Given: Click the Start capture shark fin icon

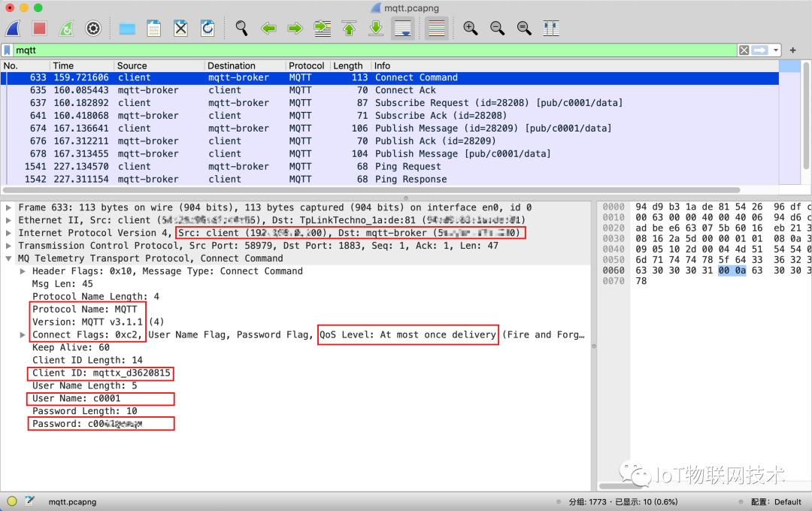Looking at the screenshot, I should click(13, 29).
